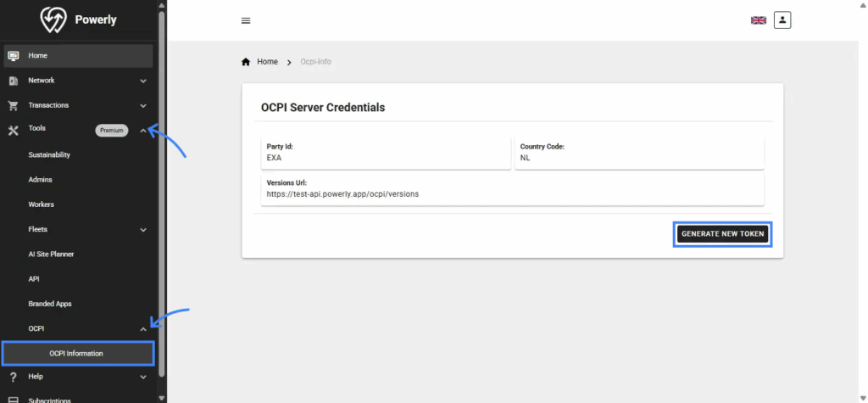Open the user profile icon

[782, 20]
